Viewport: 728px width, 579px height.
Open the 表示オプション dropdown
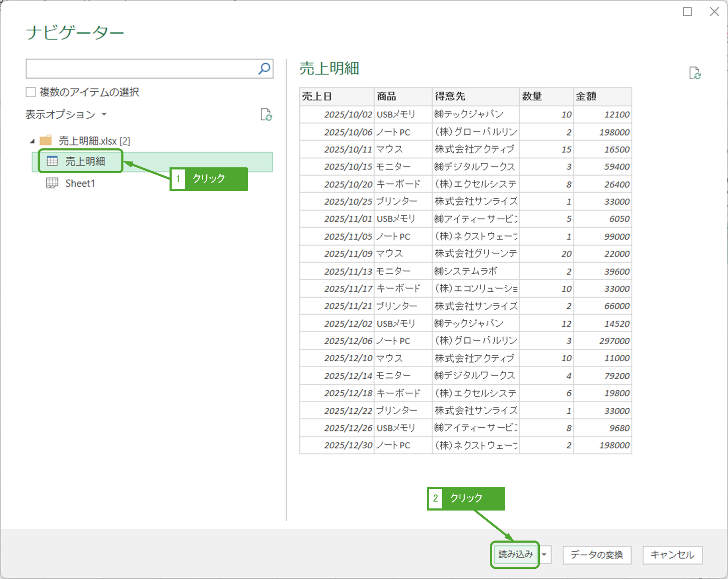tap(66, 115)
